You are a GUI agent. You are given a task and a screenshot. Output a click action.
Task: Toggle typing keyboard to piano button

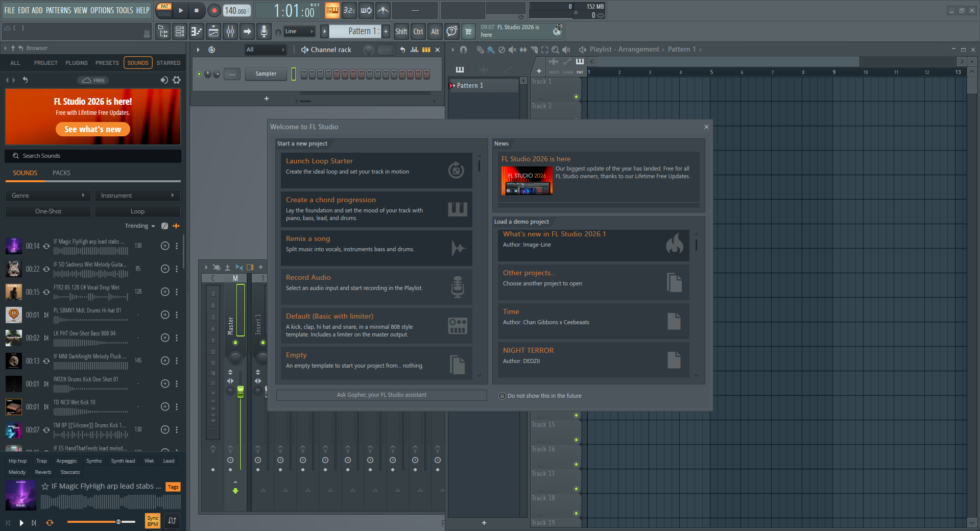pos(332,10)
